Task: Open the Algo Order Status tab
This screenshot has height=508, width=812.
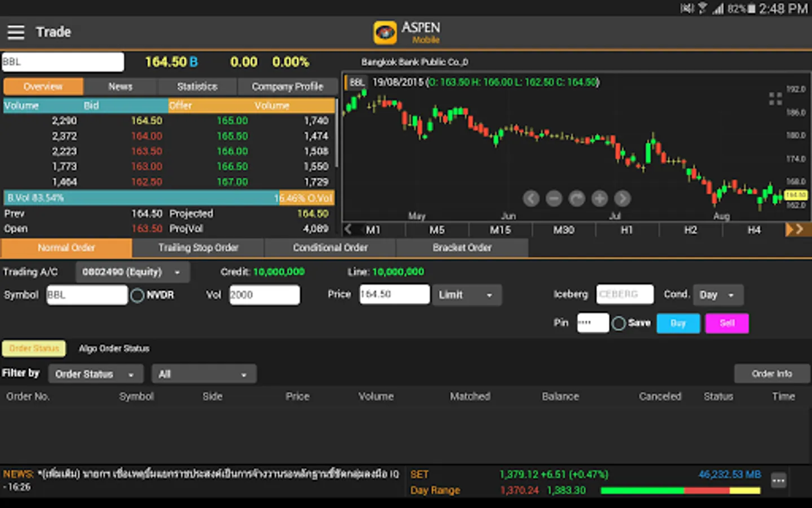Action: (114, 348)
